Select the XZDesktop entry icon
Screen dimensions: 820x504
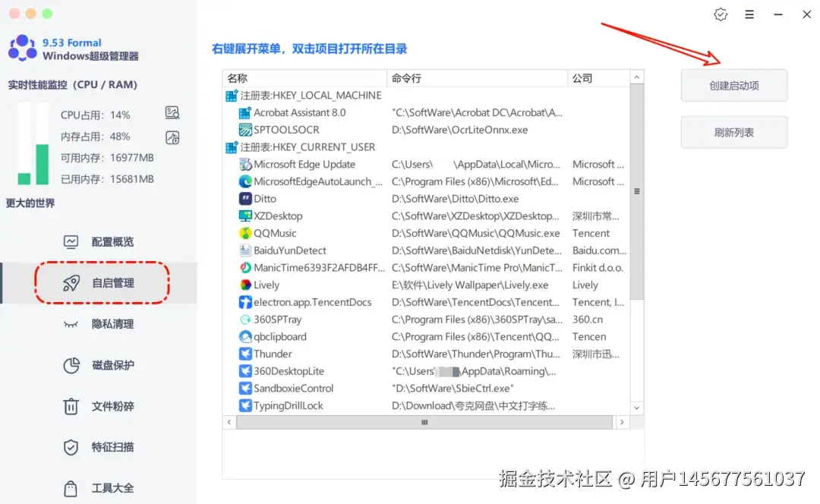click(244, 216)
